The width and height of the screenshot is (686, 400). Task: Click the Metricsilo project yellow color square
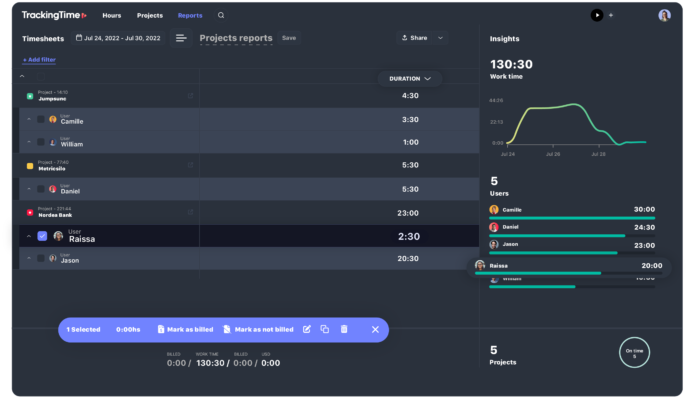[x=30, y=166]
